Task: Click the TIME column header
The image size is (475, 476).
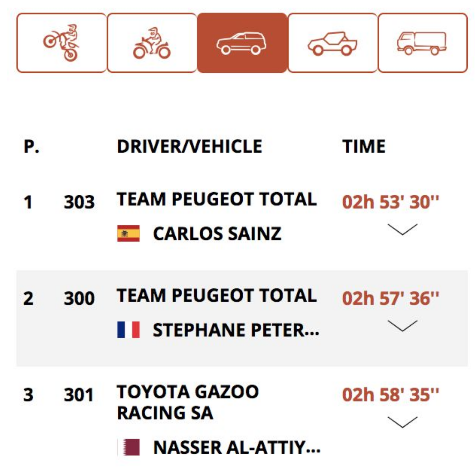Action: 364,146
